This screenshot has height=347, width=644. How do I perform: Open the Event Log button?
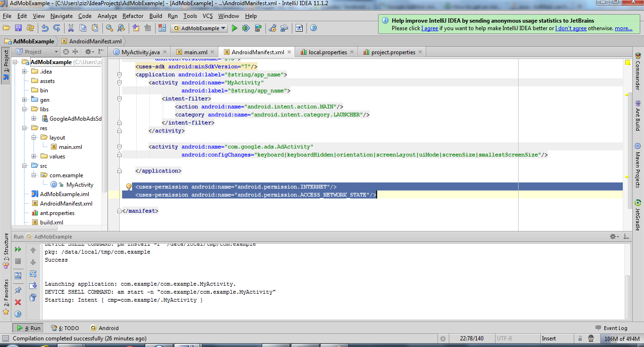point(611,328)
